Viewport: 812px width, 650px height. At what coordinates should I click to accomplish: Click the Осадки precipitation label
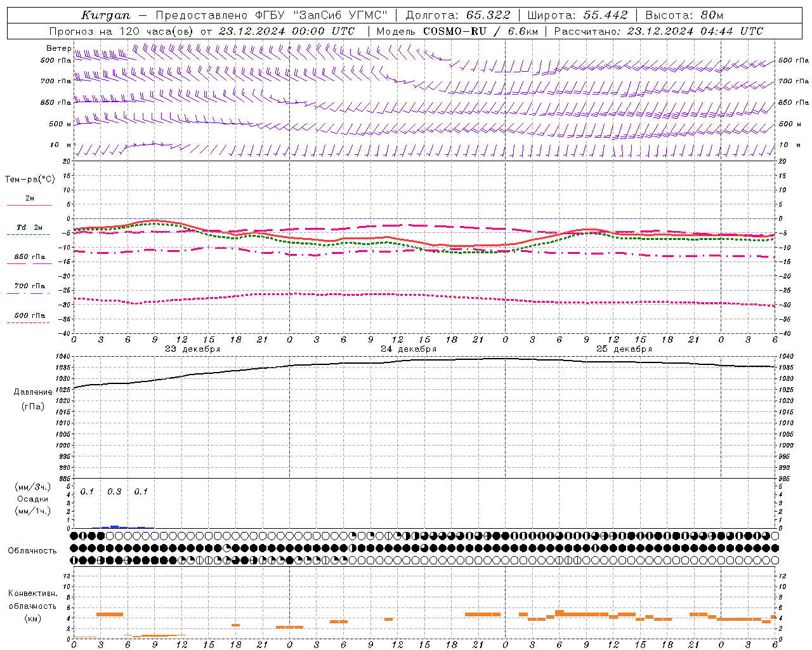coord(33,499)
